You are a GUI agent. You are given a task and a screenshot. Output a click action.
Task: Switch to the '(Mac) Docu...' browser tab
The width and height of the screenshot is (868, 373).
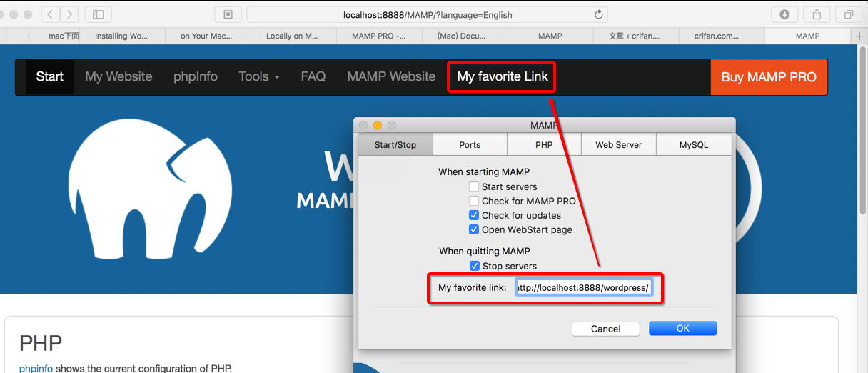point(465,36)
